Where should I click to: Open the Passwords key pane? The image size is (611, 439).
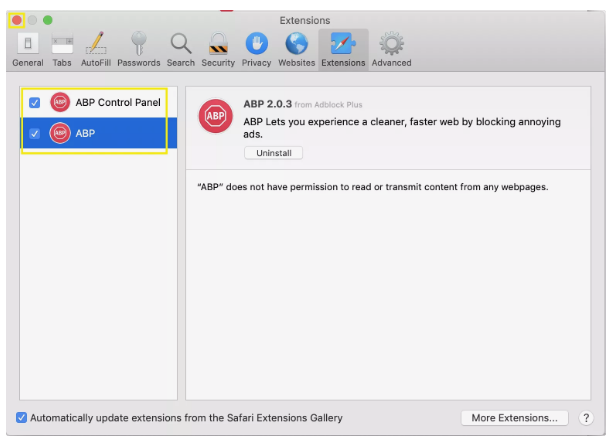pyautogui.click(x=139, y=50)
